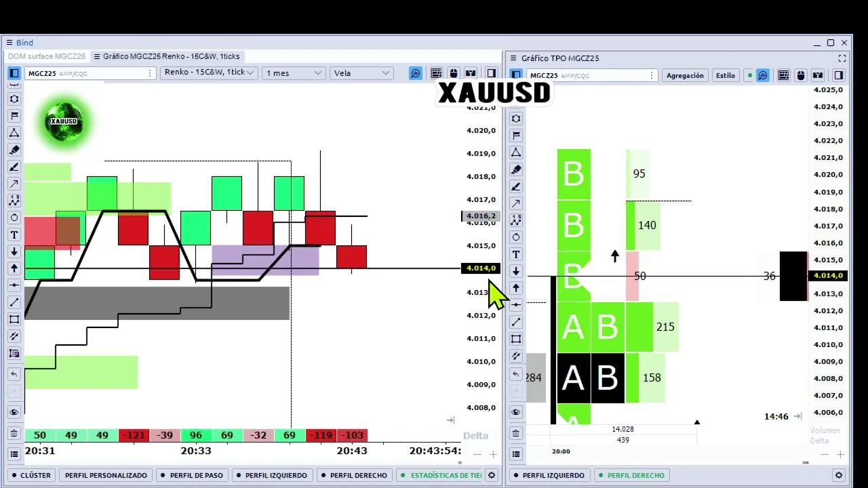The image size is (868, 488).
Task: Toggle drawings visibility eye in TPO sidebar
Action: coord(516,412)
